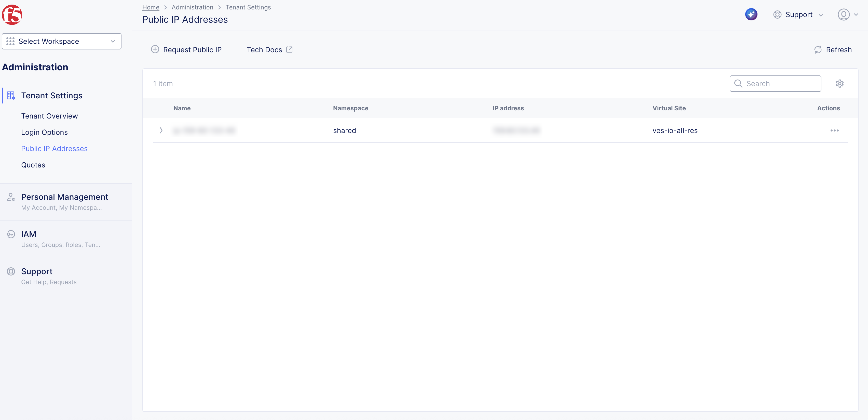
Task: Open the user account menu
Action: [848, 15]
